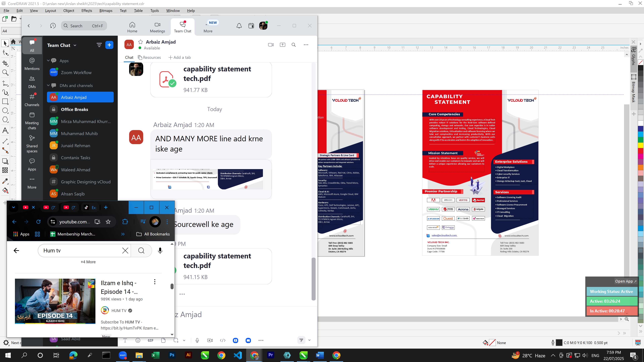Select the Zoom tool in CorelDRAW toolbox
This screenshot has height=362, width=644.
pyautogui.click(x=5, y=72)
